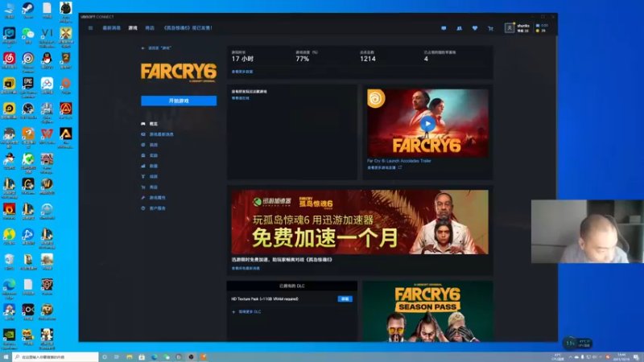The image size is (644, 362).
Task: Click the Far Cry 6 logo in sidebar
Action: pos(179,72)
